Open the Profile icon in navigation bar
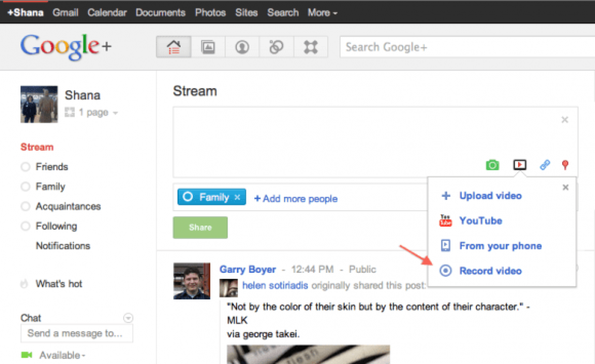Image resolution: width=595 pixels, height=364 pixels. [x=242, y=48]
